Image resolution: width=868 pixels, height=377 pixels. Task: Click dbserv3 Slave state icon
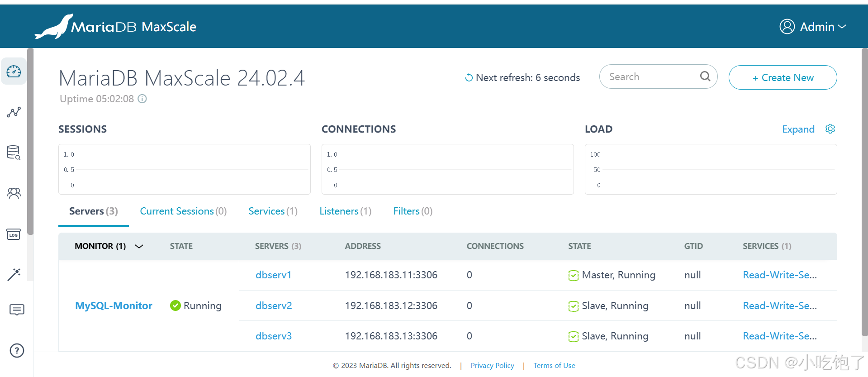pos(574,336)
